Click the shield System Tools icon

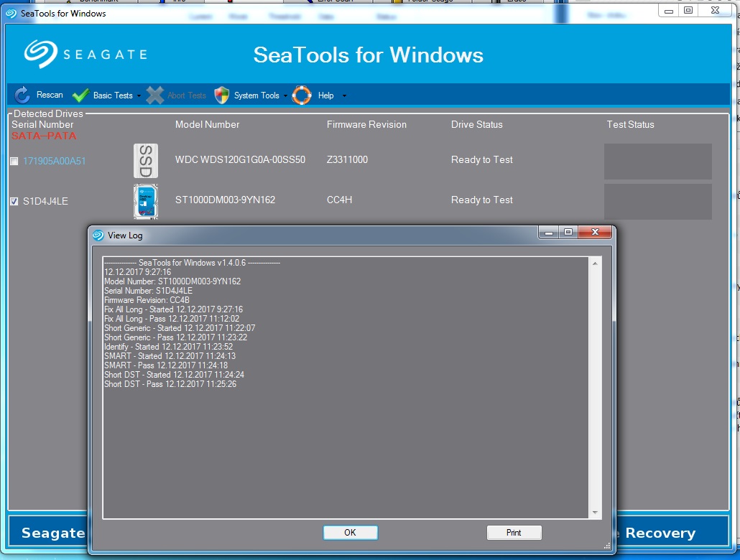[221, 95]
